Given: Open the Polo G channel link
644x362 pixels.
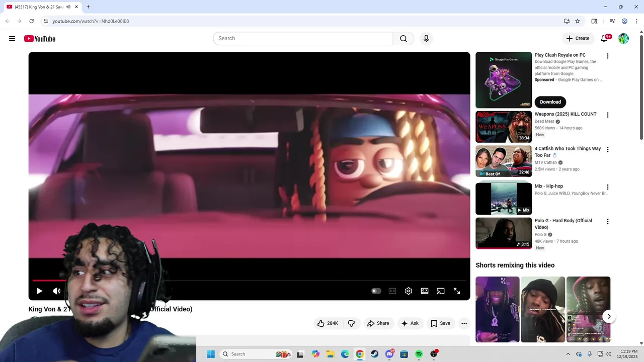Looking at the screenshot, I should 540,234.
